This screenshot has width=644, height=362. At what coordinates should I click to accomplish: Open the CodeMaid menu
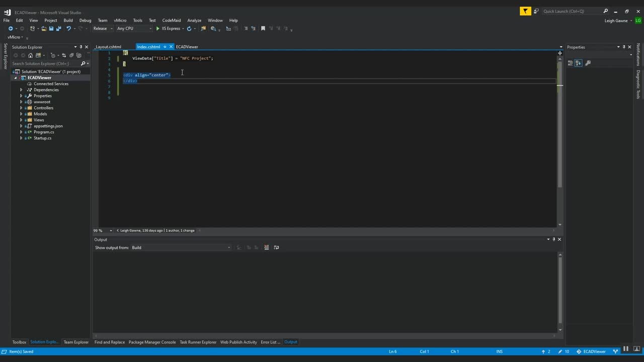point(171,20)
